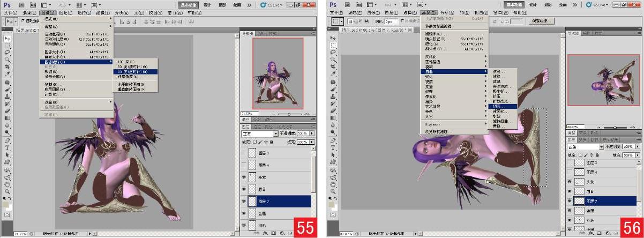Show the 图层 4 layer in the left window
The width and height of the screenshot is (644, 238).
(244, 165)
